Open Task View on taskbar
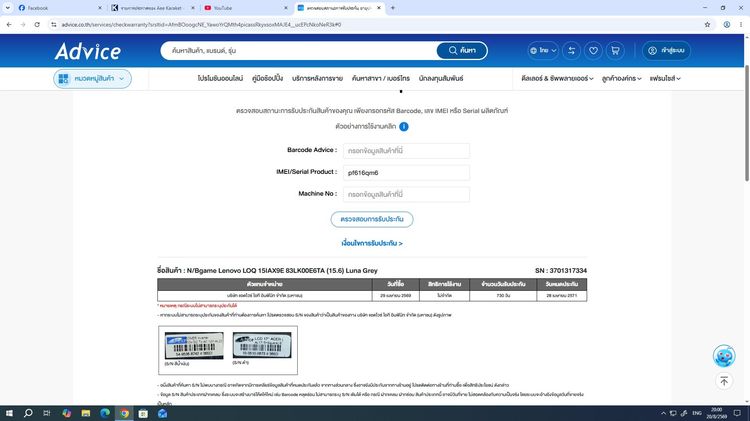750x421 pixels. (x=46, y=413)
